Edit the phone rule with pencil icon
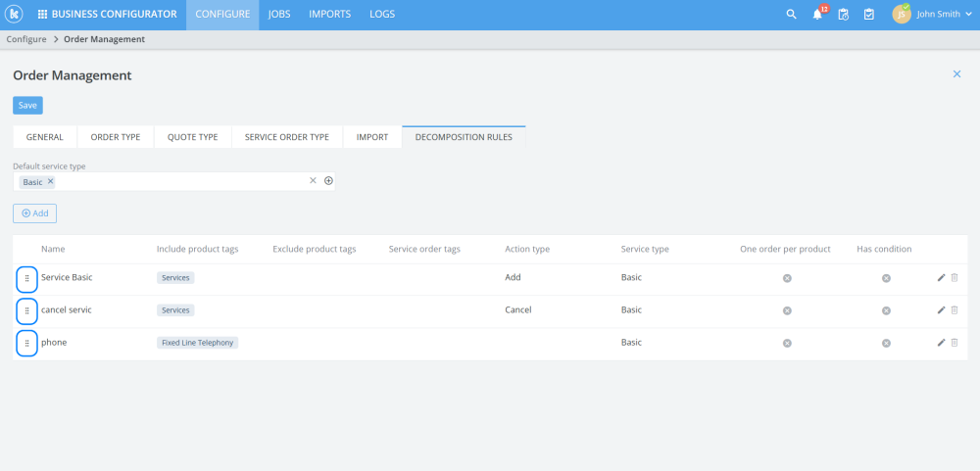This screenshot has height=471, width=980. 941,343
